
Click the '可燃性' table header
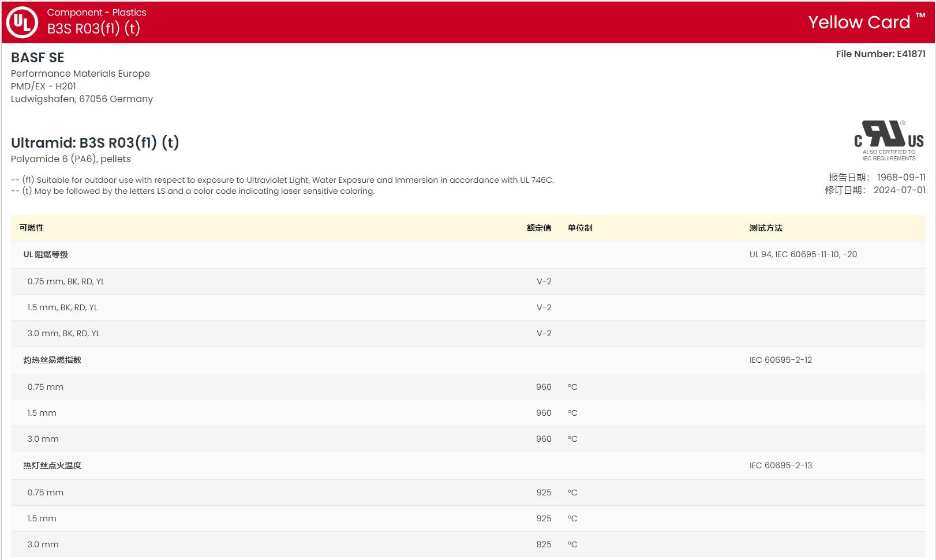tap(32, 228)
